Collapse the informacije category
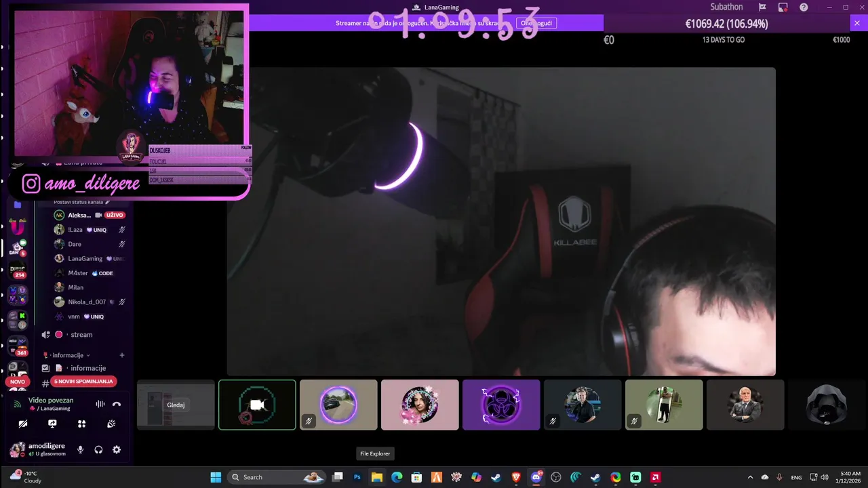The height and width of the screenshot is (488, 868). coord(66,355)
